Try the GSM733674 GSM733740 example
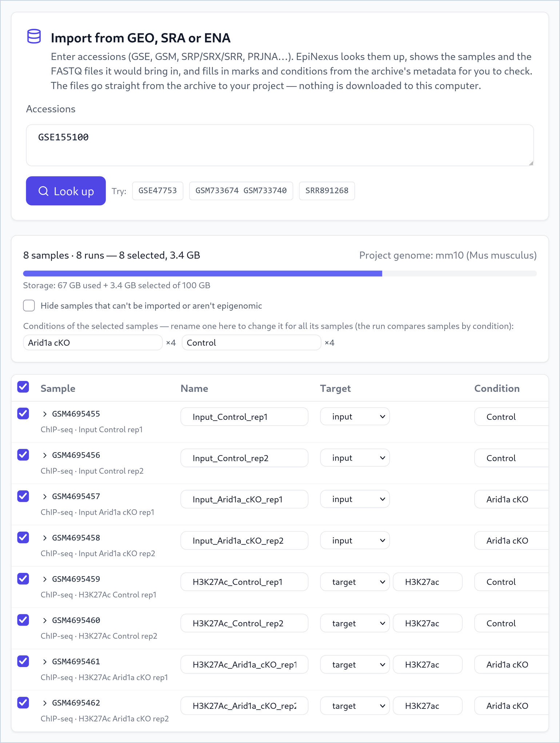Viewport: 560px width, 743px height. (x=241, y=191)
